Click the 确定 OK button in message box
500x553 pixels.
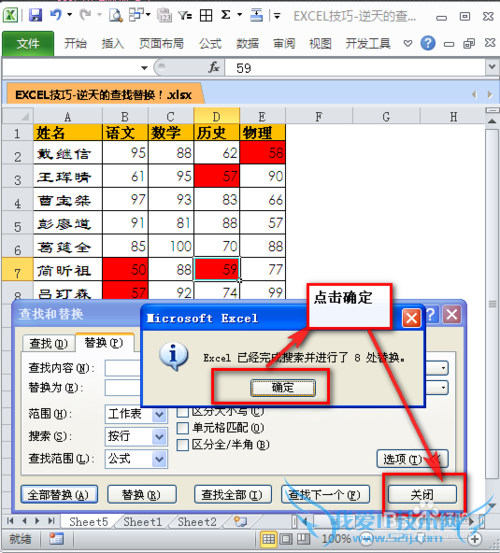[283, 388]
